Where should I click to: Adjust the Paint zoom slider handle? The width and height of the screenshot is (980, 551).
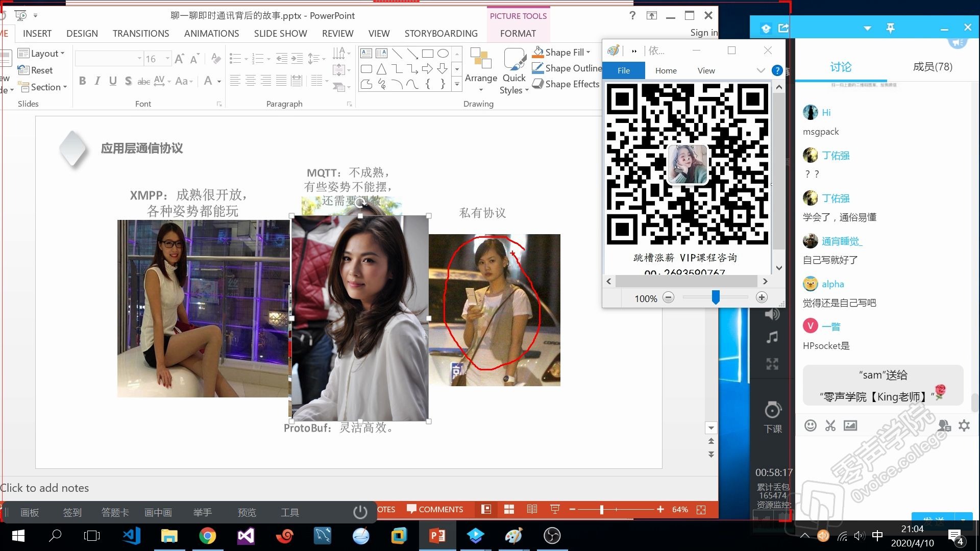(x=716, y=297)
